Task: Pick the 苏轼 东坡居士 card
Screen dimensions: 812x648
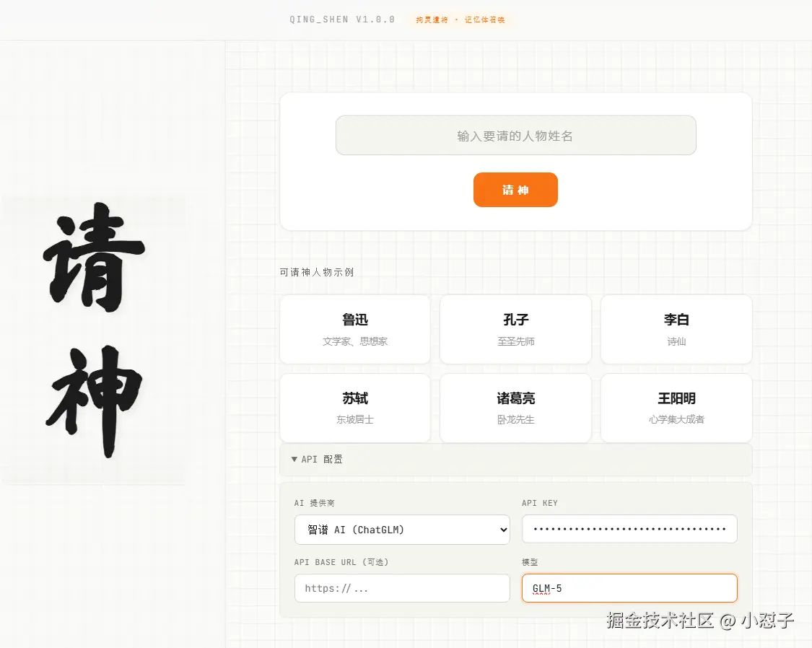Action: click(354, 408)
